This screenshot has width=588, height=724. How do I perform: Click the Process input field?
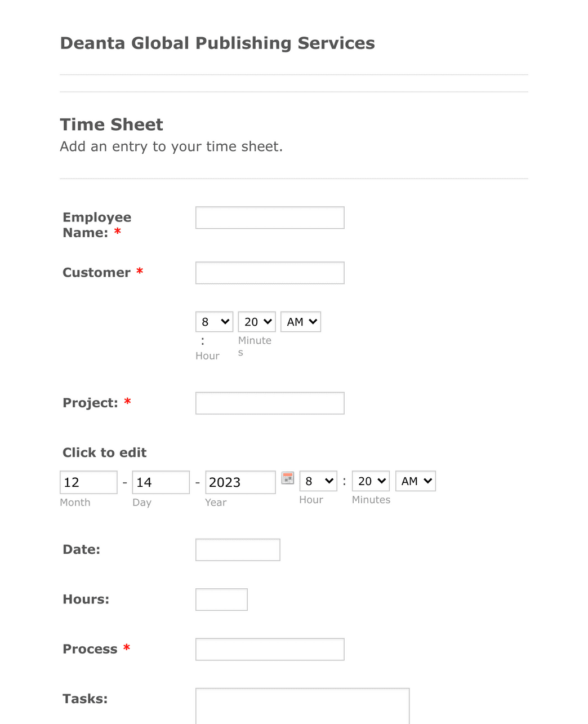[270, 649]
